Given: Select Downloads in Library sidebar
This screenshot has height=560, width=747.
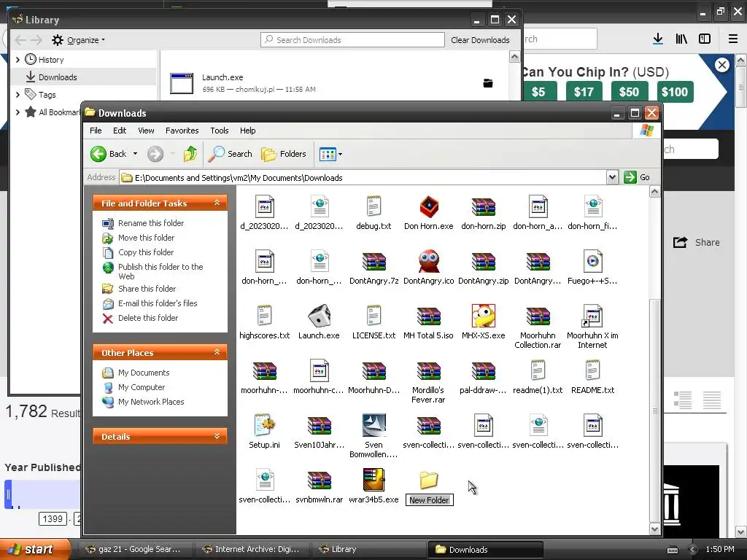Looking at the screenshot, I should coord(83,77).
